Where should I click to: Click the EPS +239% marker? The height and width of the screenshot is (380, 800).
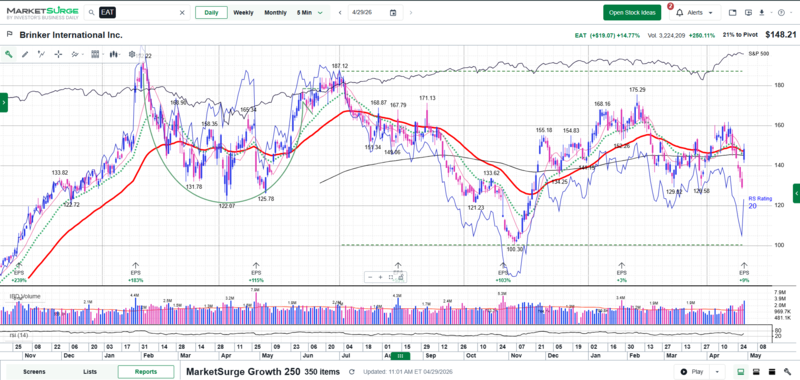(19, 273)
